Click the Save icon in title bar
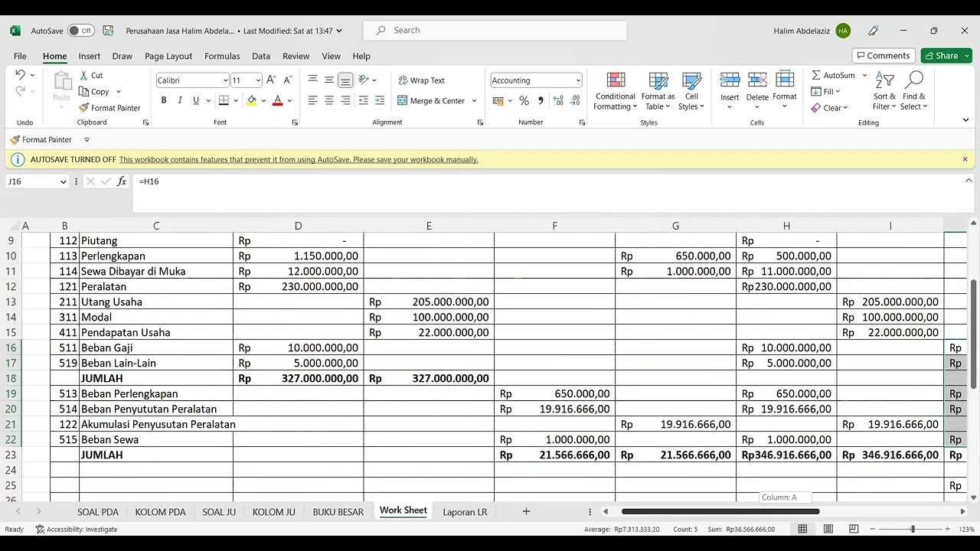Image resolution: width=980 pixels, height=551 pixels. [x=108, y=31]
